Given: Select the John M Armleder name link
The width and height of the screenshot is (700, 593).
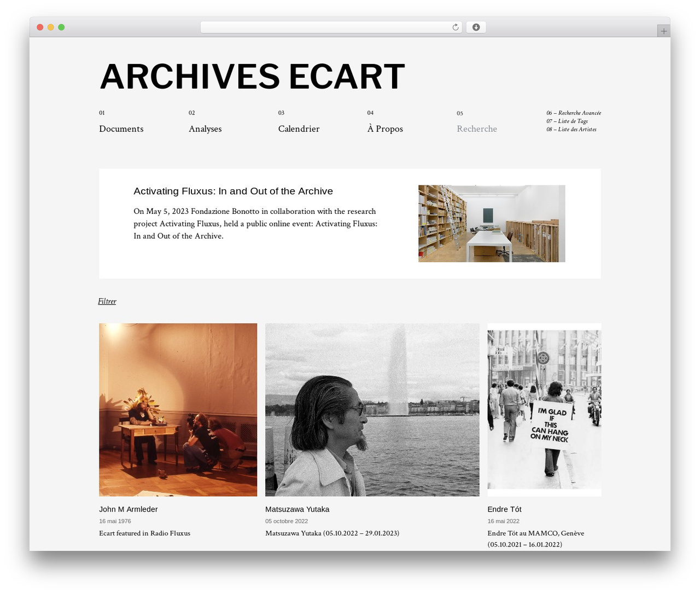Looking at the screenshot, I should pyautogui.click(x=129, y=509).
